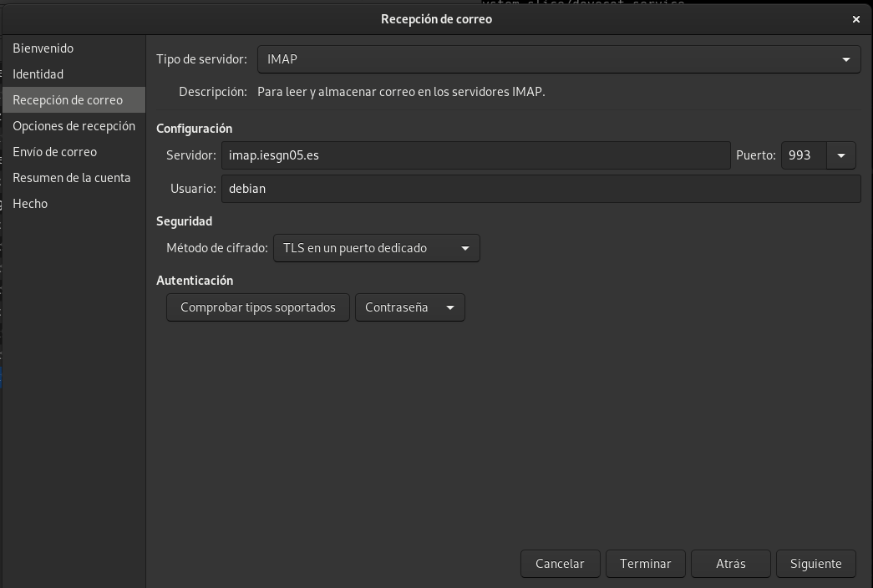Click the Puerto field showing 993
Screen dimensions: 873x588
803,155
